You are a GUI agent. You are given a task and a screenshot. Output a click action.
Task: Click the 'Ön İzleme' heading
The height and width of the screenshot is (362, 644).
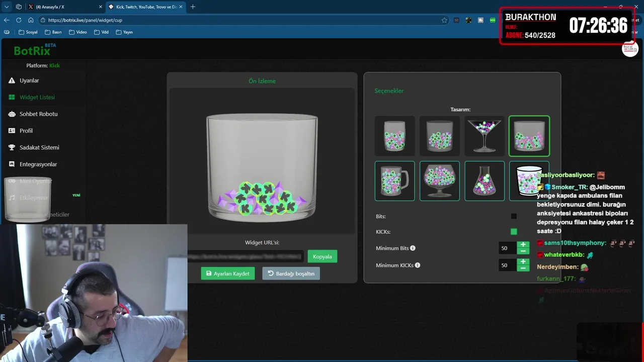[x=262, y=81]
